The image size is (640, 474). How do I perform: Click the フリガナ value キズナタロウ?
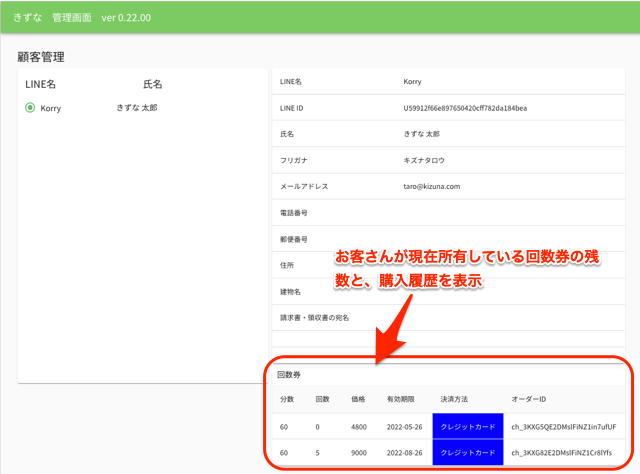(426, 160)
